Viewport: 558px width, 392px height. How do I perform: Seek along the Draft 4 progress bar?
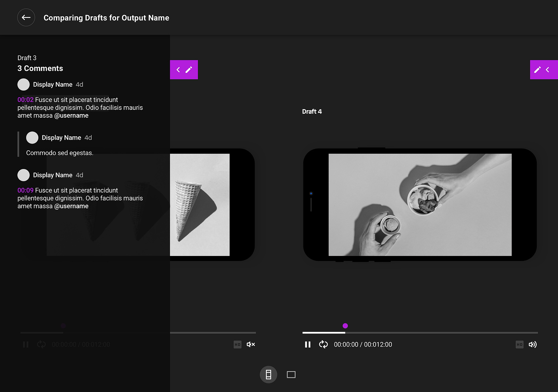(x=420, y=332)
